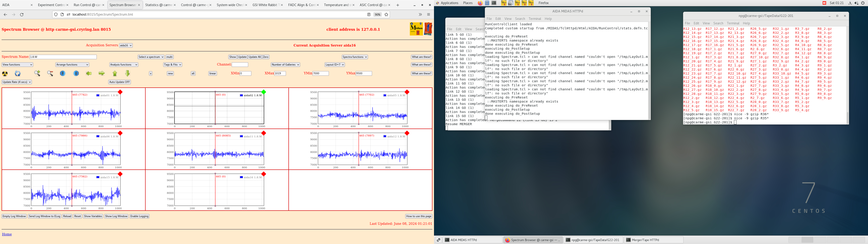Click the green up arrow icon
Viewport: 868px width, 244px height.
115,73
